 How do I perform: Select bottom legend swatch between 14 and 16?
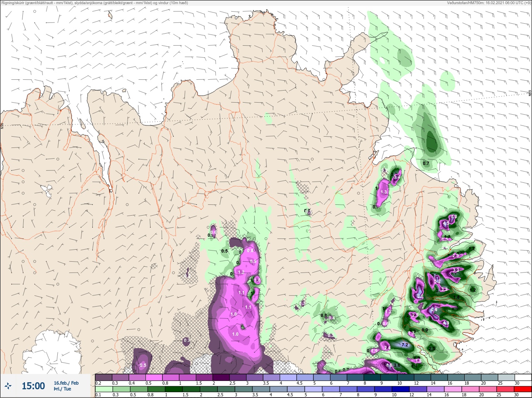pyautogui.click(x=436, y=389)
